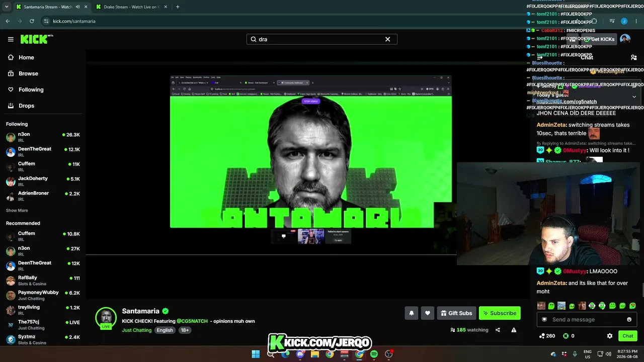Open PaymoneyWubby in Recommended channels
644x362 pixels.
[43, 295]
